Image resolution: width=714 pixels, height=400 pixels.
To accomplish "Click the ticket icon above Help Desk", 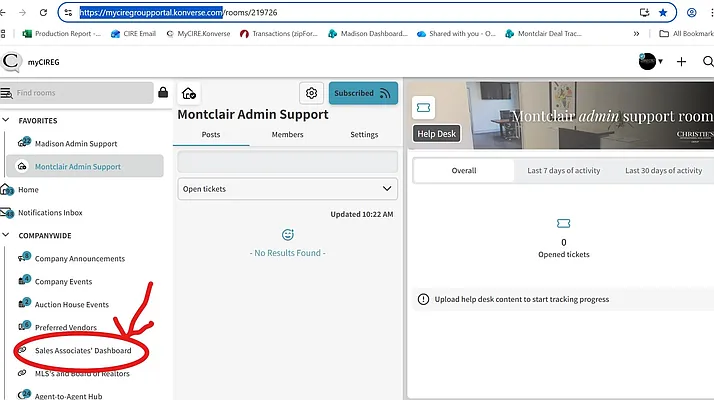I will click(423, 107).
